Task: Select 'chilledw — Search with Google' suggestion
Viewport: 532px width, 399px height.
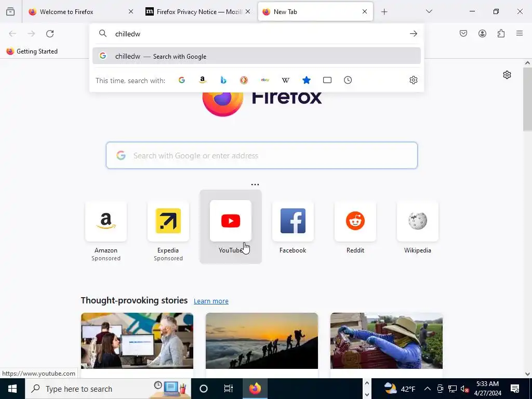Action: [x=257, y=56]
